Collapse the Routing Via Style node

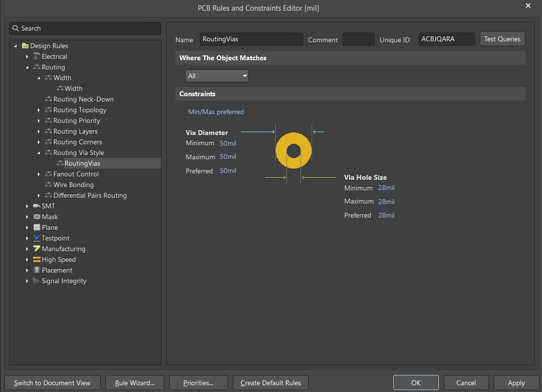39,153
